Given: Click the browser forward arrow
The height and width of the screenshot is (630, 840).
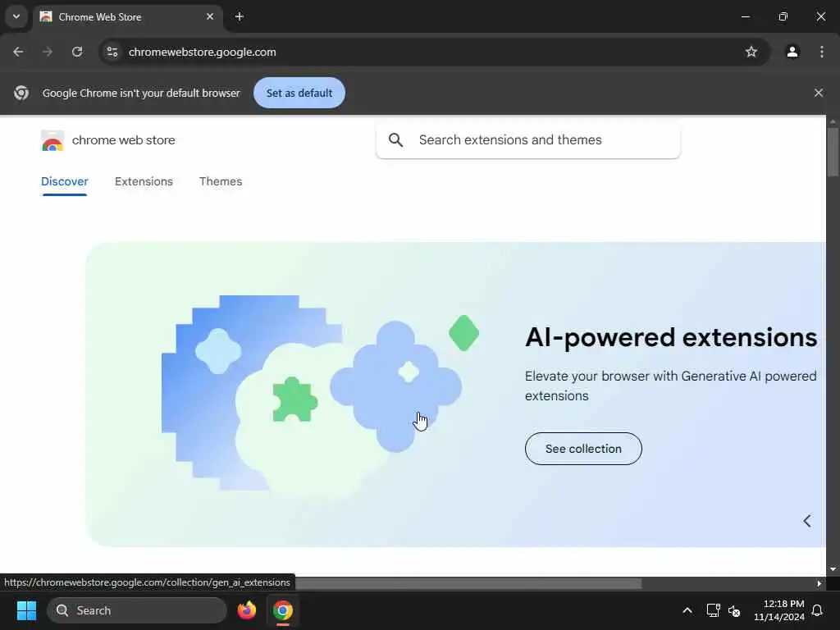Looking at the screenshot, I should click(x=48, y=52).
